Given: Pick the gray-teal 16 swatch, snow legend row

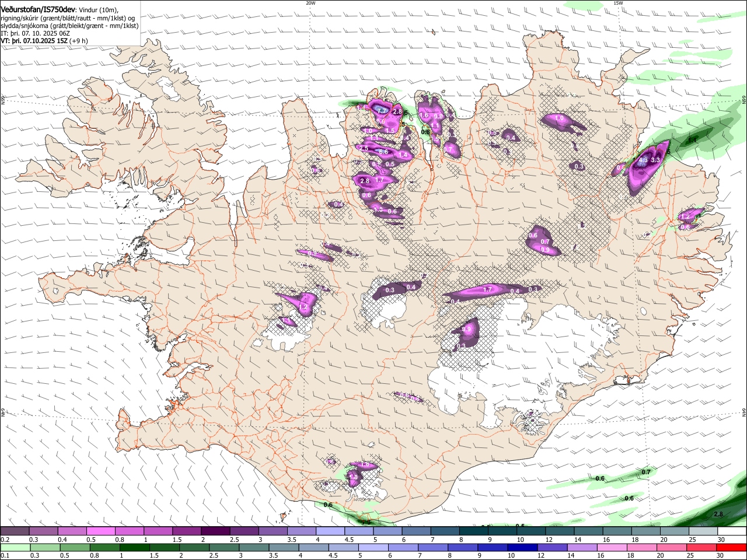Looking at the screenshot, I should [x=617, y=531].
